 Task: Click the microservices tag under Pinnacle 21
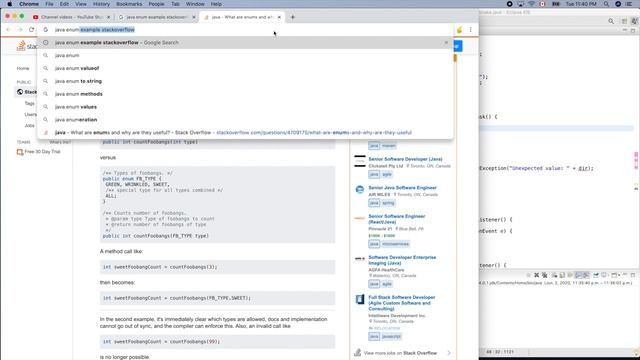pyautogui.click(x=396, y=244)
